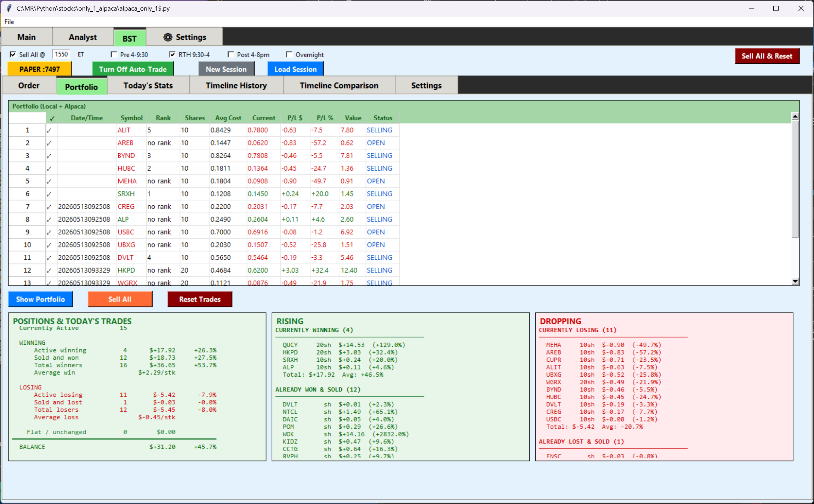Toggle the Sell All @ checkbox

pyautogui.click(x=13, y=54)
